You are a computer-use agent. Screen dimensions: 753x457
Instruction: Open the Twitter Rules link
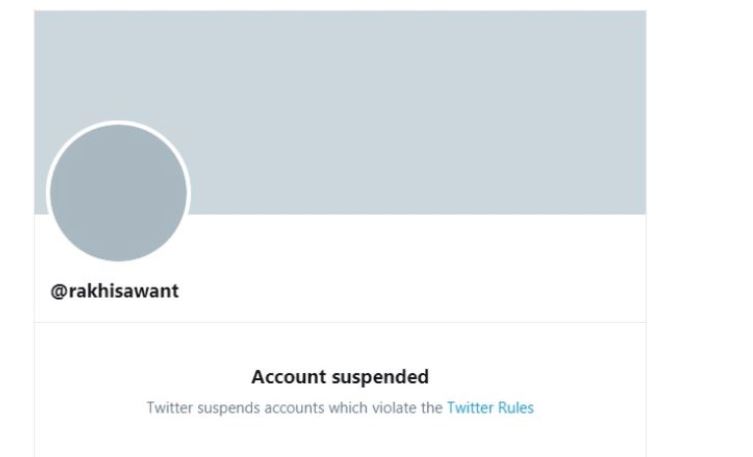point(490,408)
